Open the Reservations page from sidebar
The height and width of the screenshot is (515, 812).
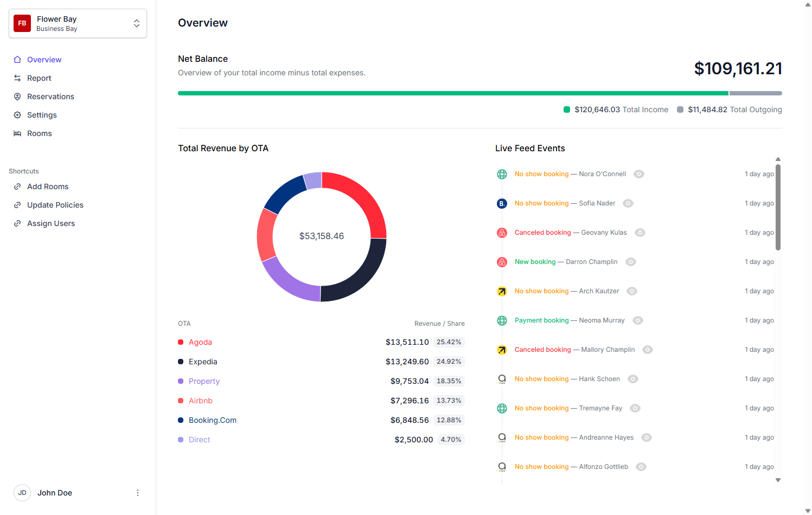(x=50, y=96)
